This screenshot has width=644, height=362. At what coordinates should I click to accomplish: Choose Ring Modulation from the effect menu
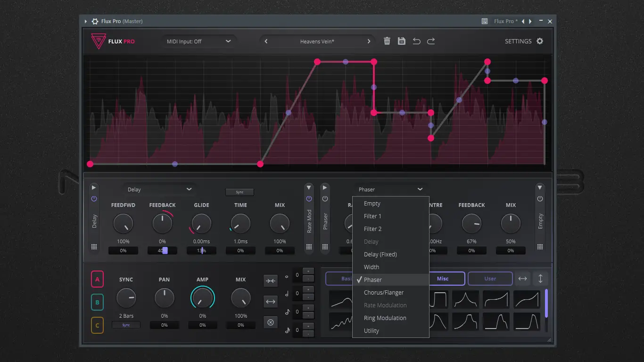[391, 318]
